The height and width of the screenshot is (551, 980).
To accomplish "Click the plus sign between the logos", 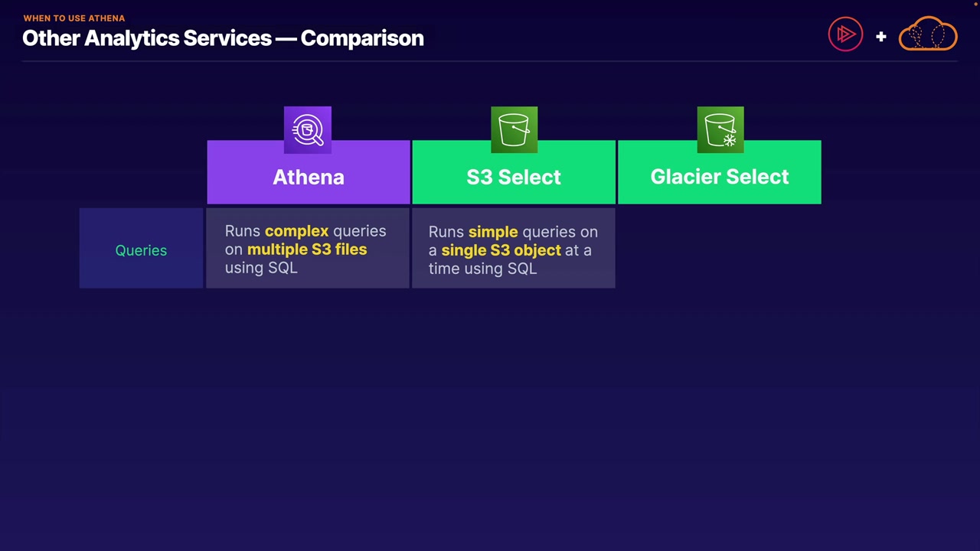I will click(881, 36).
